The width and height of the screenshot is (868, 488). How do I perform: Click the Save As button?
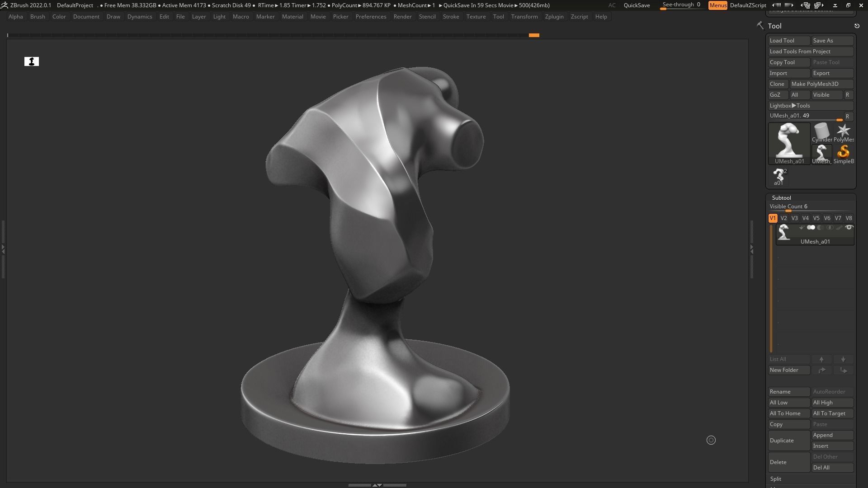(x=833, y=41)
